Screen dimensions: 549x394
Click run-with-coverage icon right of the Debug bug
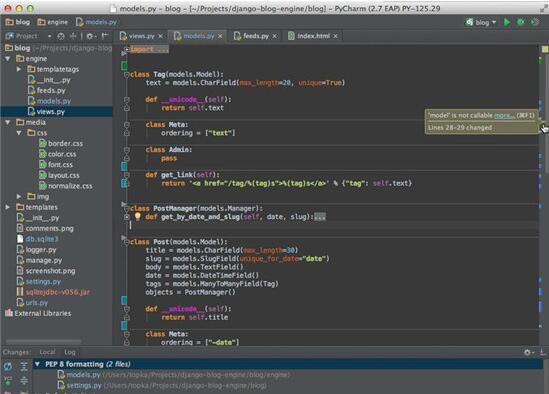point(535,22)
